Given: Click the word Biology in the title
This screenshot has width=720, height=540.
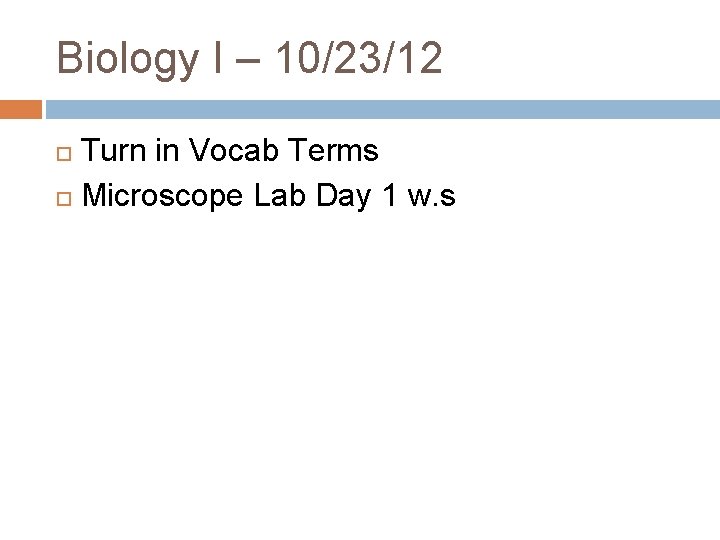Looking at the screenshot, I should [128, 60].
